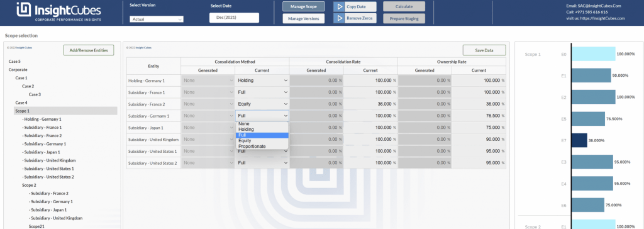Image resolution: width=644 pixels, height=229 pixels.
Task: Click the Prepare Staging button
Action: [404, 18]
